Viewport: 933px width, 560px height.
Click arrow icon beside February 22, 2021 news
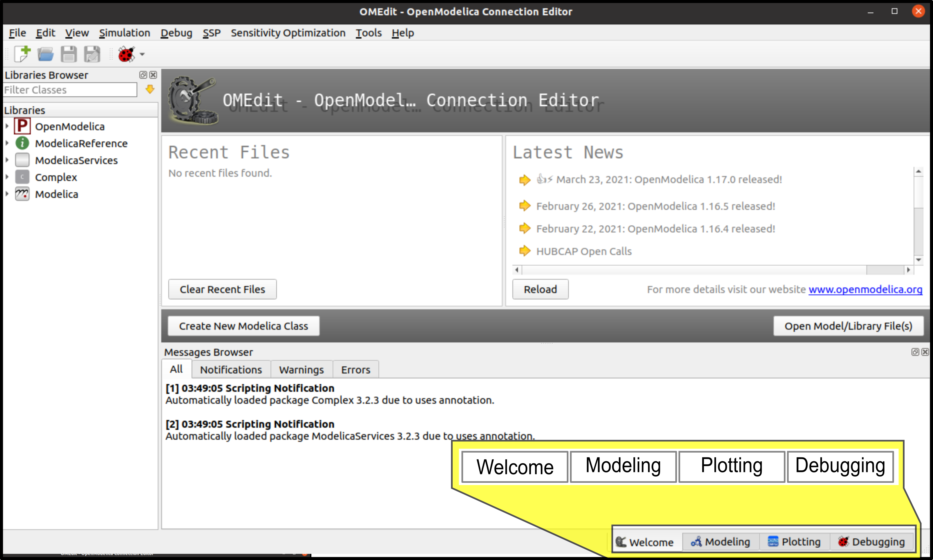click(525, 228)
